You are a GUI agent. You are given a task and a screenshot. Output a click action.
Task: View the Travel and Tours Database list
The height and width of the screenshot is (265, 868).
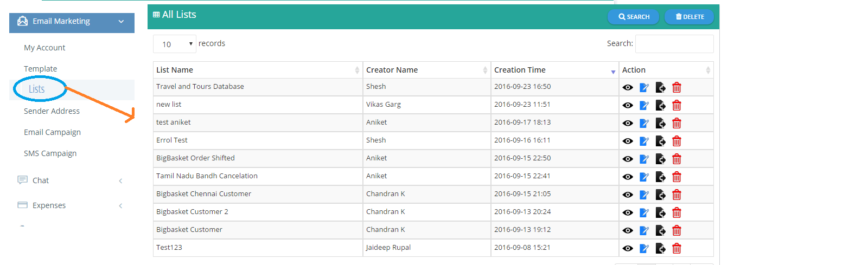(x=628, y=87)
